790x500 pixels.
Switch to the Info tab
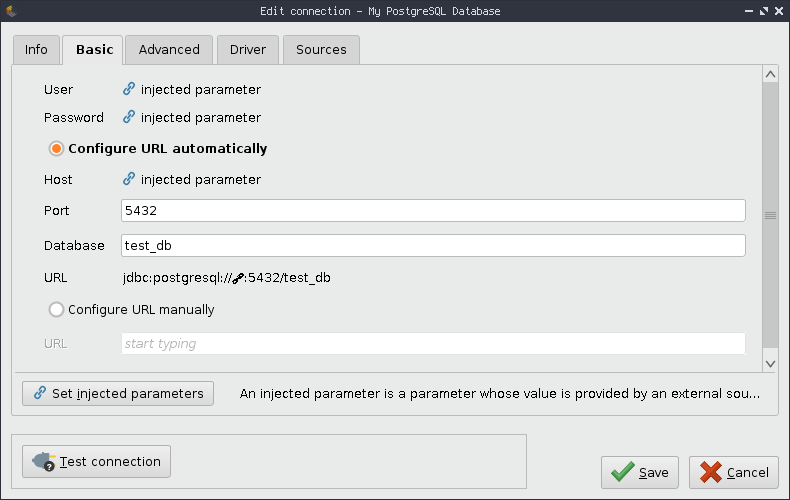pos(36,50)
